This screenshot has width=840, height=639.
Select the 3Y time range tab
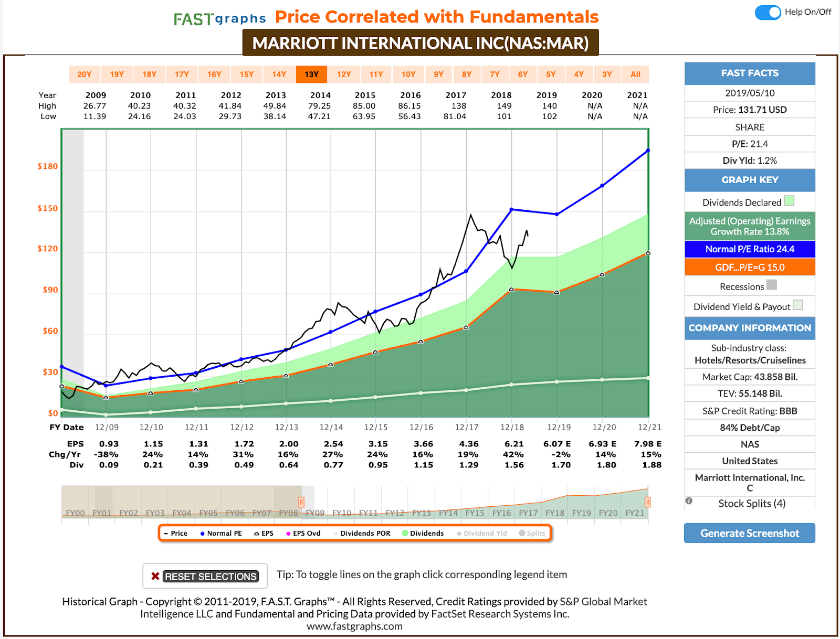(x=607, y=74)
